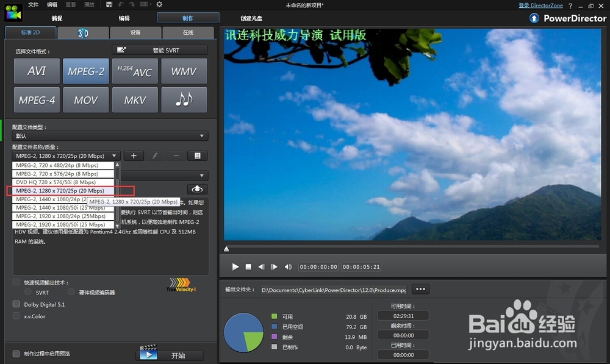Browse output folder with ellipsis button
The image size is (610, 364).
pyautogui.click(x=420, y=290)
